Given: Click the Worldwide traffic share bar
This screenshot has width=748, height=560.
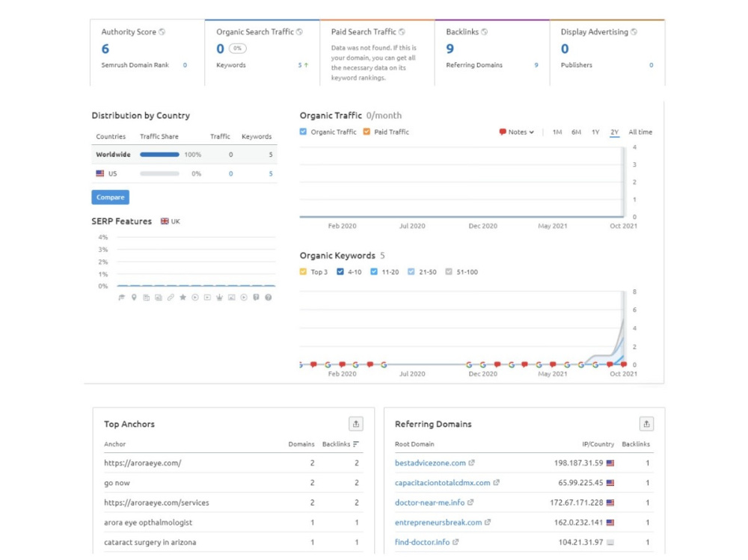Looking at the screenshot, I should pos(159,155).
